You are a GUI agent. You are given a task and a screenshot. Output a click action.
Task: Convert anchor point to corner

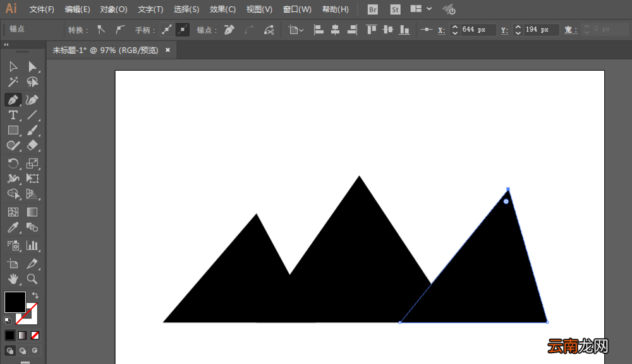[101, 30]
